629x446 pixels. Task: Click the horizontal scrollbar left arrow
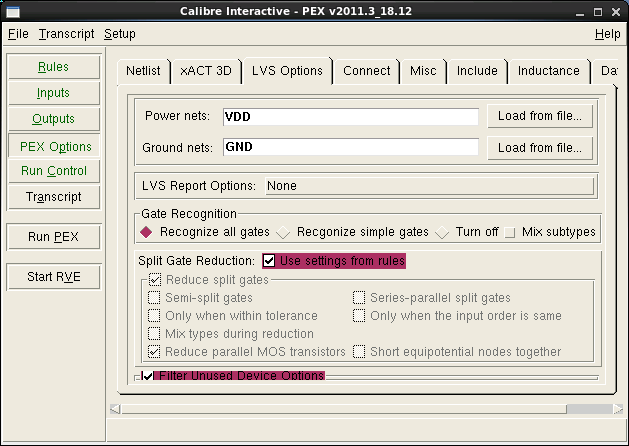click(115, 409)
